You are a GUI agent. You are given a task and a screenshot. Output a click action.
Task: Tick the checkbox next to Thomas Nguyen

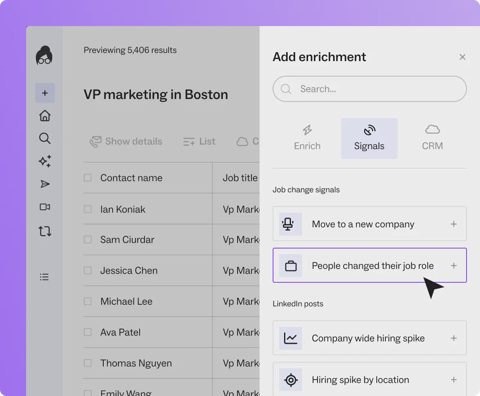point(88,363)
